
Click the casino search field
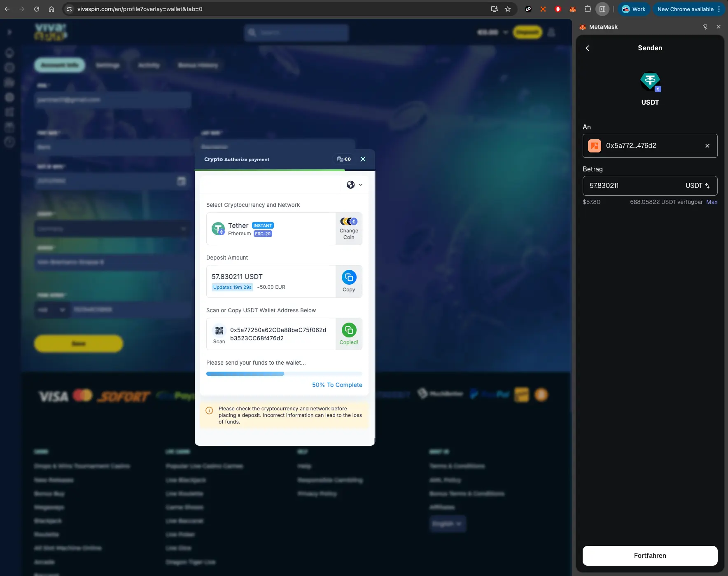(x=296, y=33)
